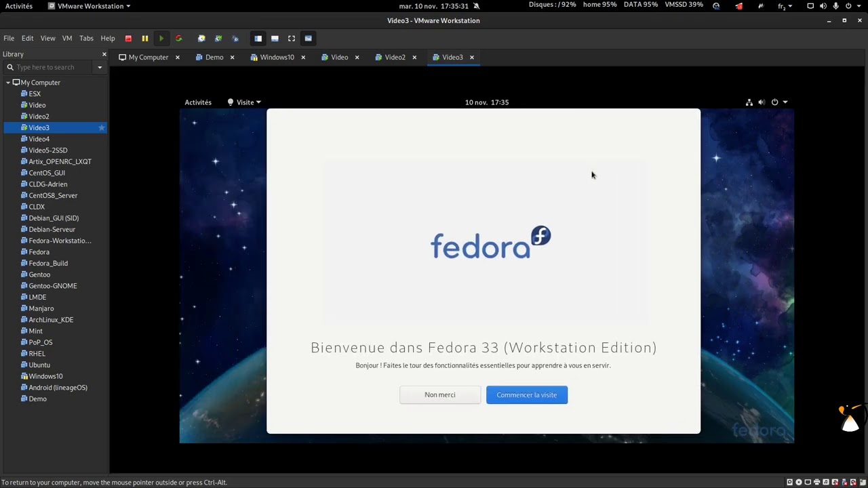This screenshot has width=868, height=488.
Task: Open the VM menu
Action: tap(67, 39)
